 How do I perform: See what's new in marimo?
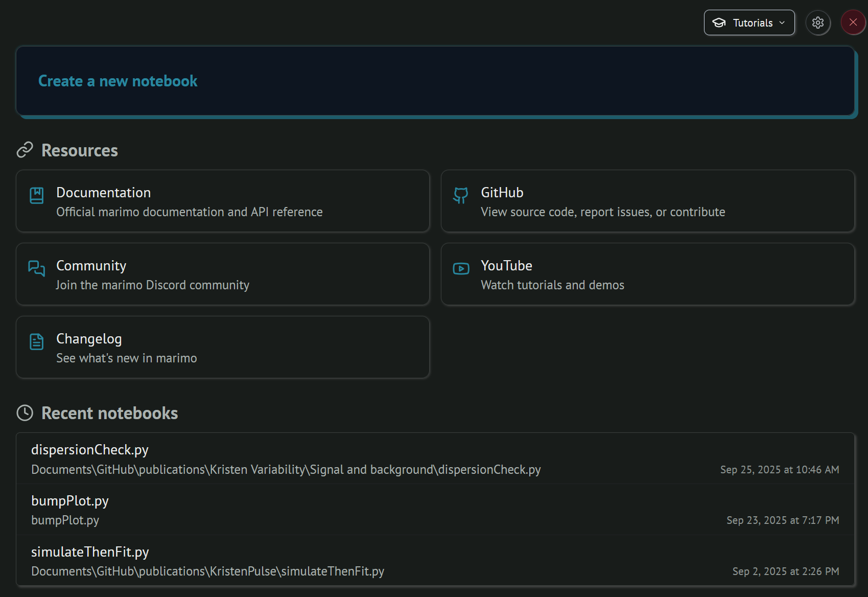coord(127,358)
